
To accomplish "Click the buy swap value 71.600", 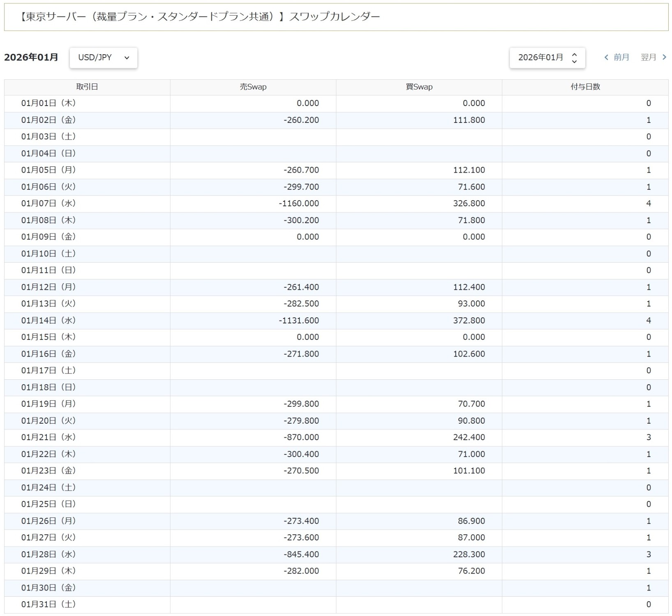I will (x=471, y=187).
